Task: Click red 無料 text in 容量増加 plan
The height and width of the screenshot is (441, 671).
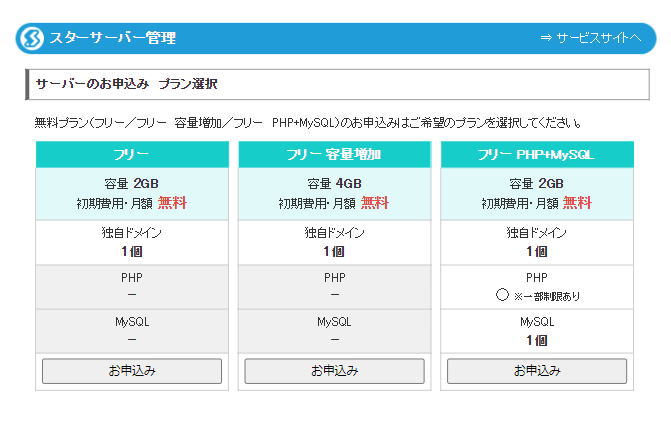Action: click(375, 203)
